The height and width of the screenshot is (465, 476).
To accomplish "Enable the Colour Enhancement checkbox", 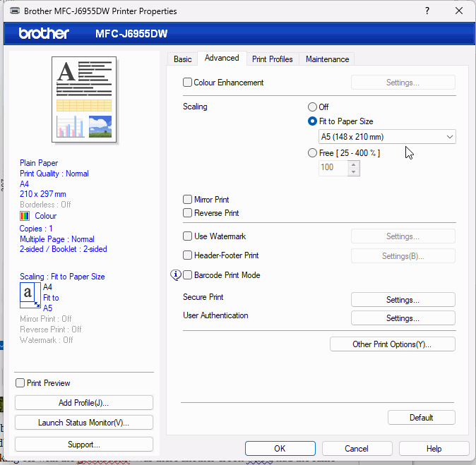I will [x=188, y=83].
